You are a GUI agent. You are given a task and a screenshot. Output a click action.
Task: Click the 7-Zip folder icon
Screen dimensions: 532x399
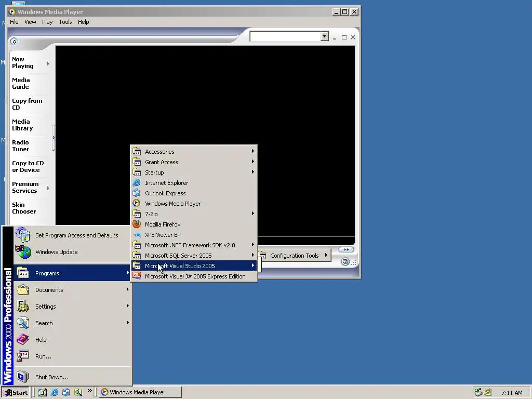[x=137, y=214]
